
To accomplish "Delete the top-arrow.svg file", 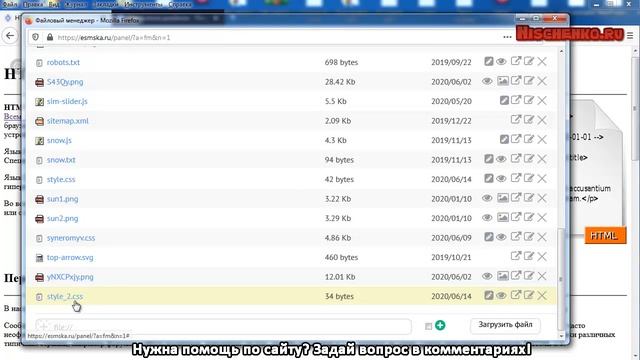I will coord(542,256).
